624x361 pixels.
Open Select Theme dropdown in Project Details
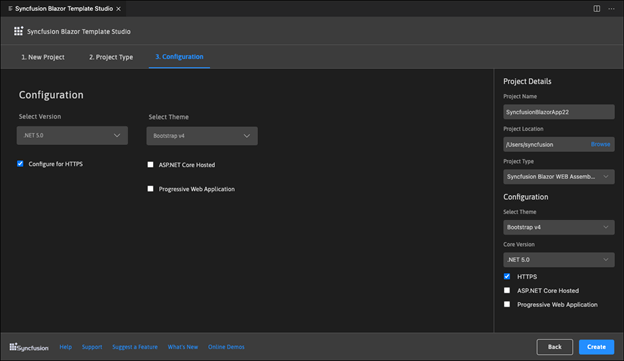(x=559, y=227)
